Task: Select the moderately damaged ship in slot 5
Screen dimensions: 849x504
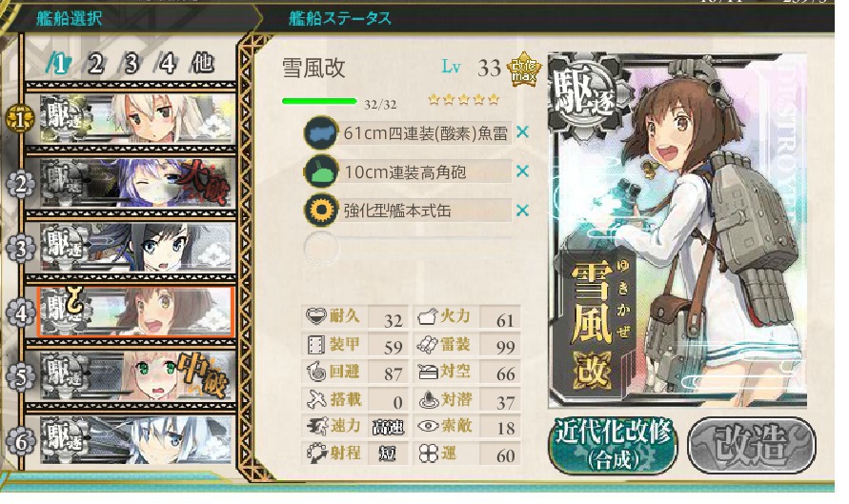Action: (137, 375)
